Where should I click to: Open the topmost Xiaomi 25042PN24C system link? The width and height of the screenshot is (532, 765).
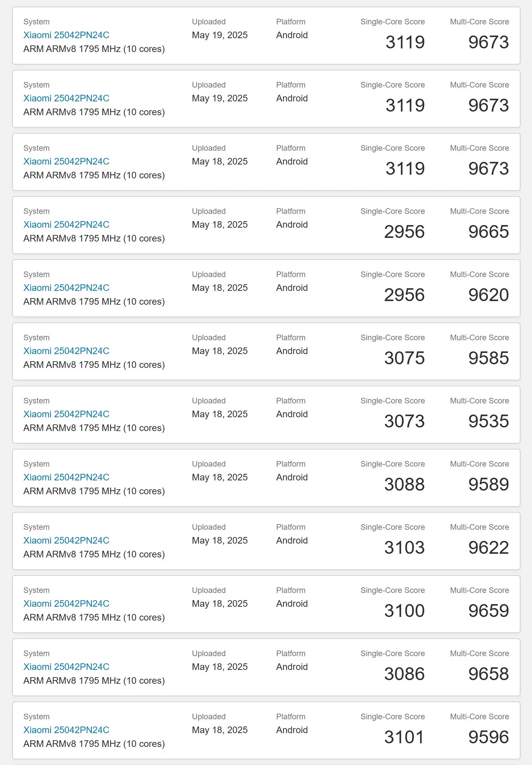click(66, 35)
